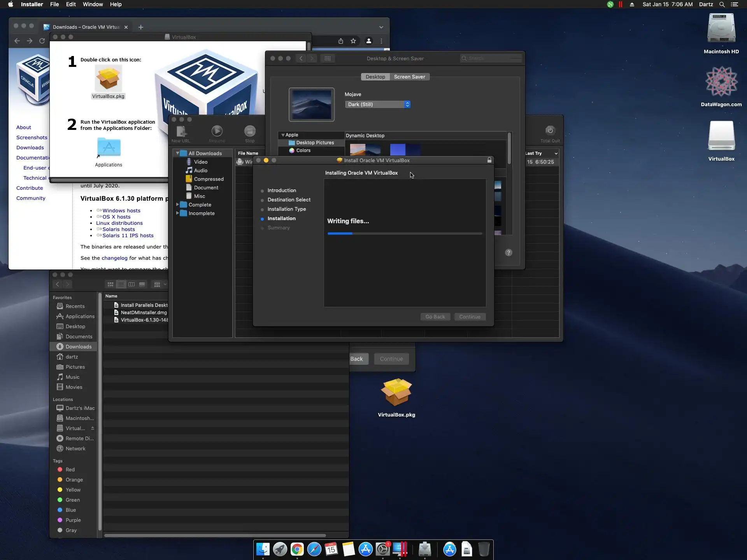This screenshot has height=560, width=747.
Task: Click the Total Quit power icon
Action: pos(550,131)
